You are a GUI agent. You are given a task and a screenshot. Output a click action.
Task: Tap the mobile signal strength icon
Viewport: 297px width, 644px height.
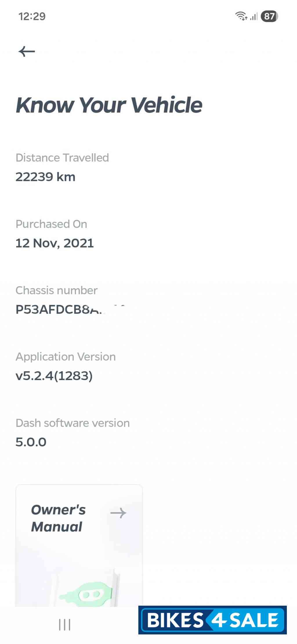pyautogui.click(x=254, y=16)
